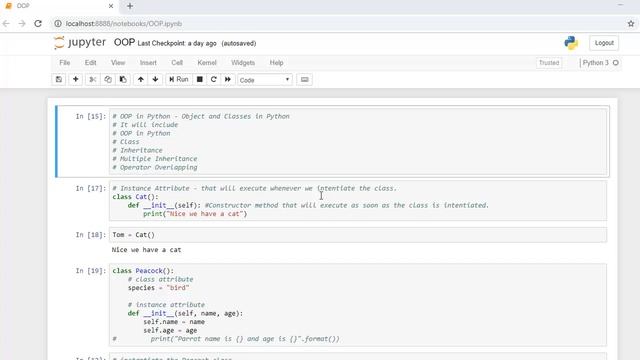The image size is (640, 360).
Task: Click the Trusted notebook indicator
Action: pyautogui.click(x=549, y=63)
